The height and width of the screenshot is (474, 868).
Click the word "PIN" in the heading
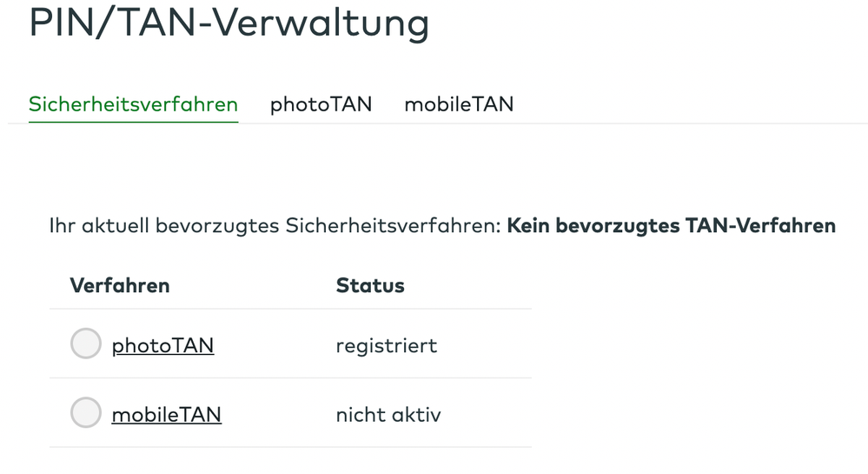pos(59,23)
